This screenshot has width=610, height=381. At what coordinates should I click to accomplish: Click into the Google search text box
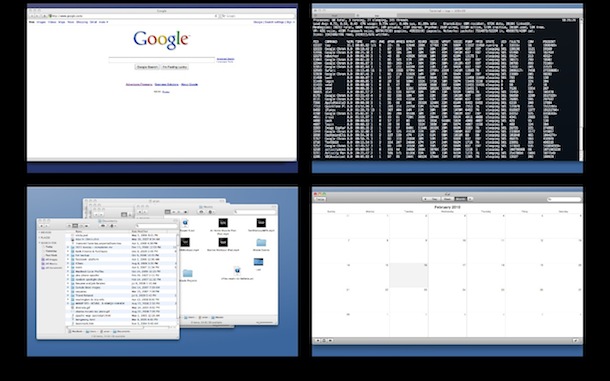tap(161, 60)
